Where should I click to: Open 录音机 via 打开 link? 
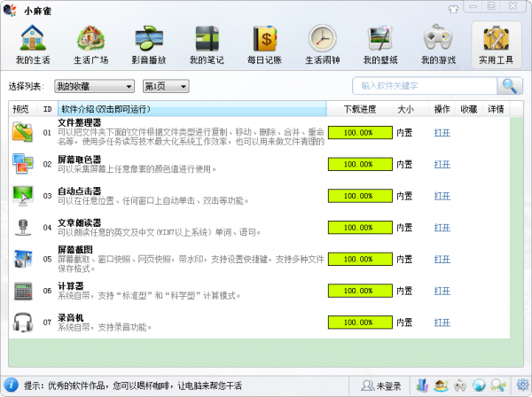(442, 323)
